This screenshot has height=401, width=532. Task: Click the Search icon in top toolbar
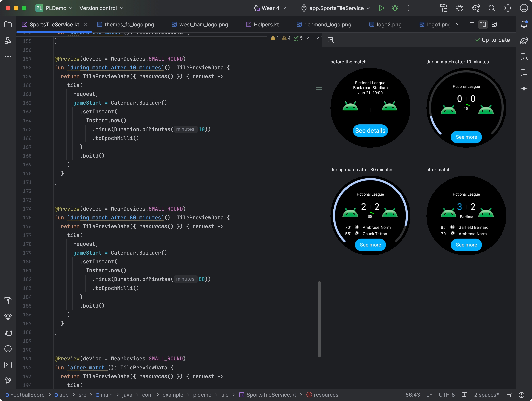[491, 8]
